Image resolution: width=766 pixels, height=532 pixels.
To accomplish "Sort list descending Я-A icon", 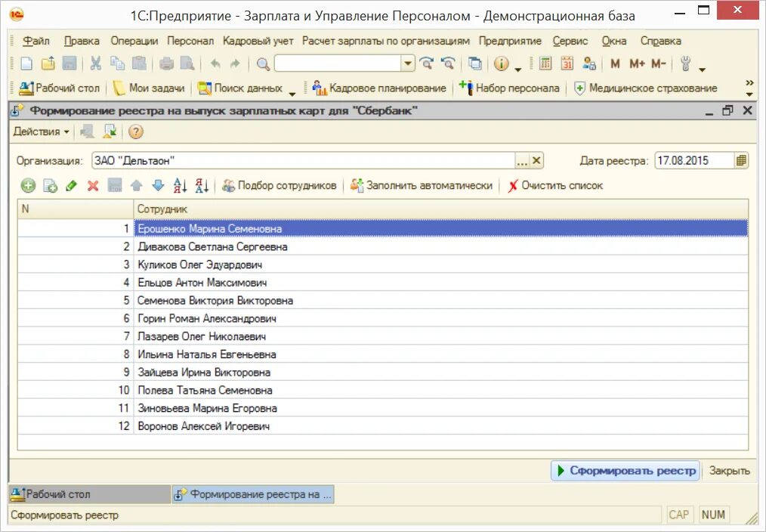I will [x=201, y=186].
